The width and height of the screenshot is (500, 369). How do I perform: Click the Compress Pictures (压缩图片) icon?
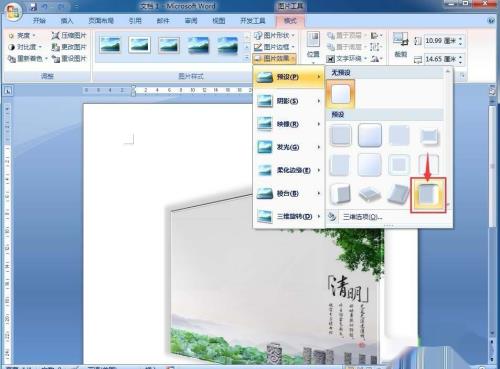coord(55,35)
